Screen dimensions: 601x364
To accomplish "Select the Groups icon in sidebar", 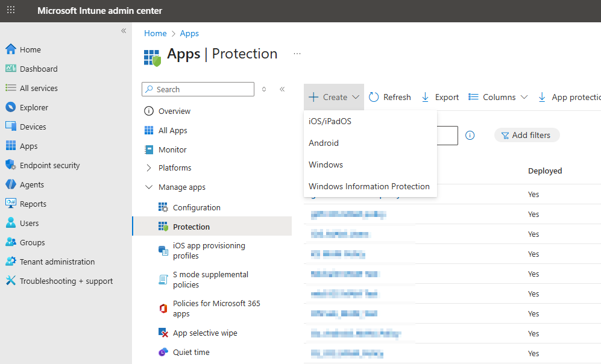I will [10, 242].
